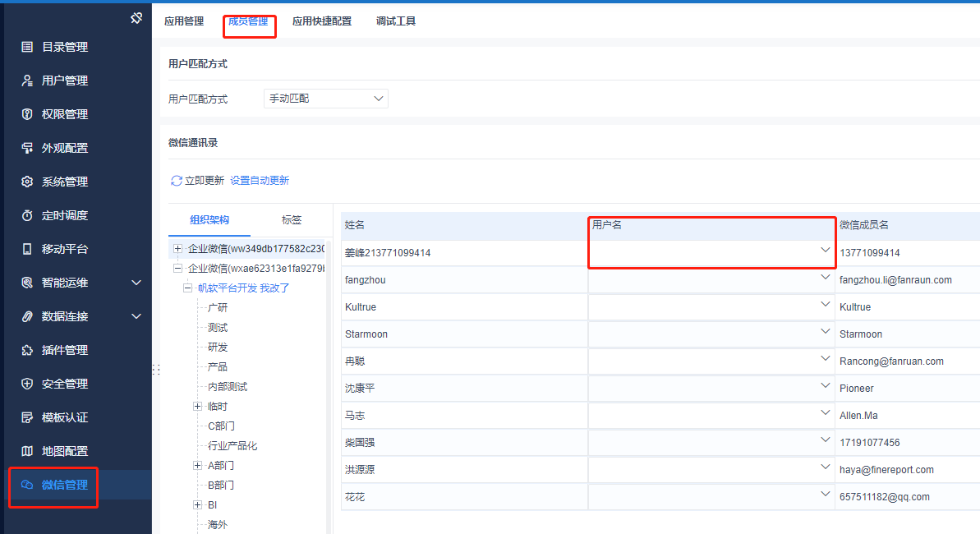Click the 权限管理 shield icon
980x534 pixels.
pos(27,114)
